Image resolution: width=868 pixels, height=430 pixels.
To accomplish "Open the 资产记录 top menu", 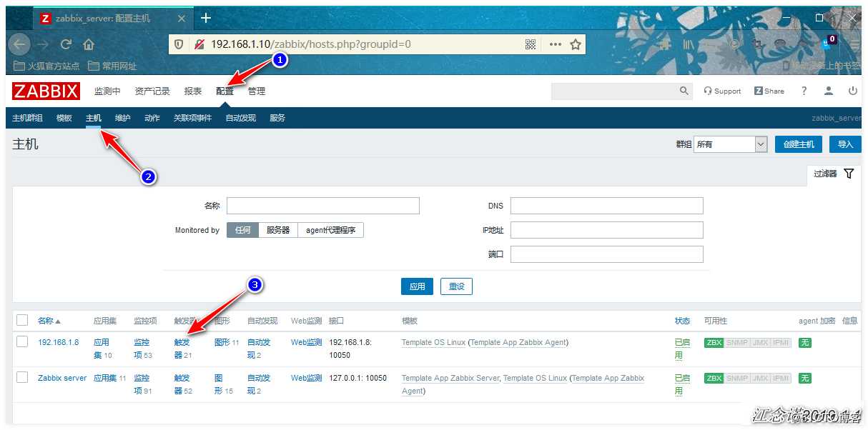I will point(152,91).
